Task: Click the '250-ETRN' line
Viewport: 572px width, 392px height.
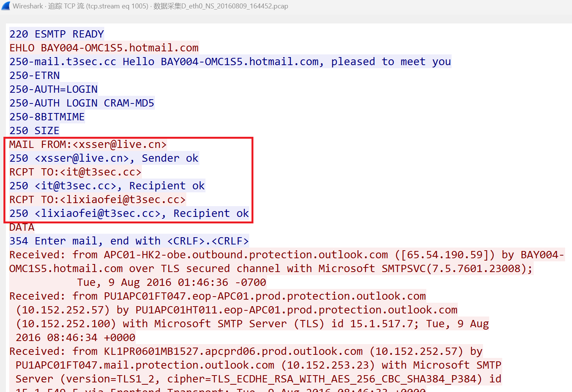Action: pos(35,75)
